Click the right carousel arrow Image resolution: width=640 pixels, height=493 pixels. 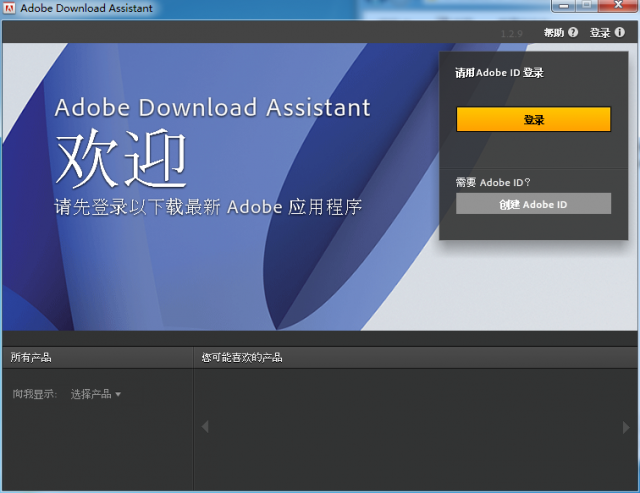[626, 427]
